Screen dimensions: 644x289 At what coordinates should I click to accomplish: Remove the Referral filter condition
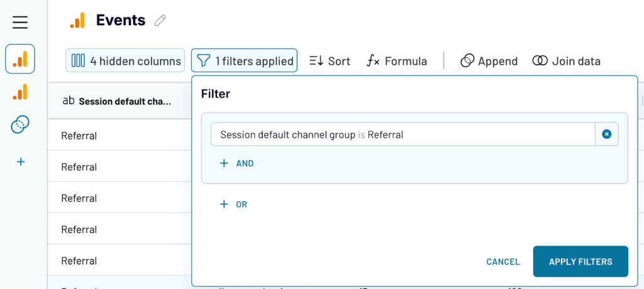[607, 134]
